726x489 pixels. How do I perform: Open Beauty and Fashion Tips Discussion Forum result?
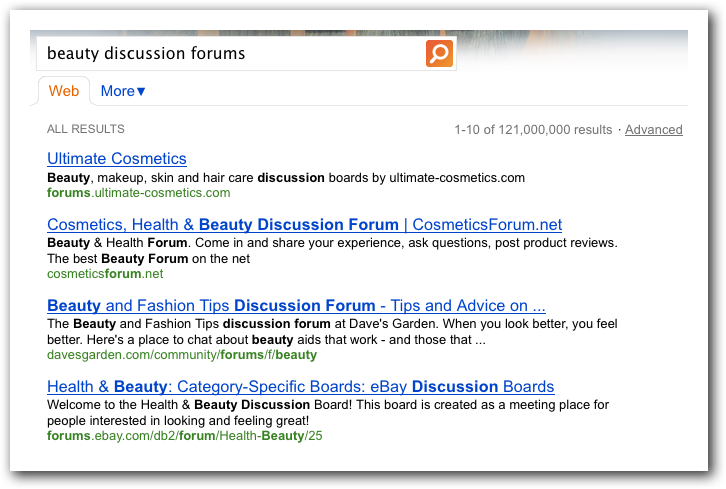pos(296,306)
